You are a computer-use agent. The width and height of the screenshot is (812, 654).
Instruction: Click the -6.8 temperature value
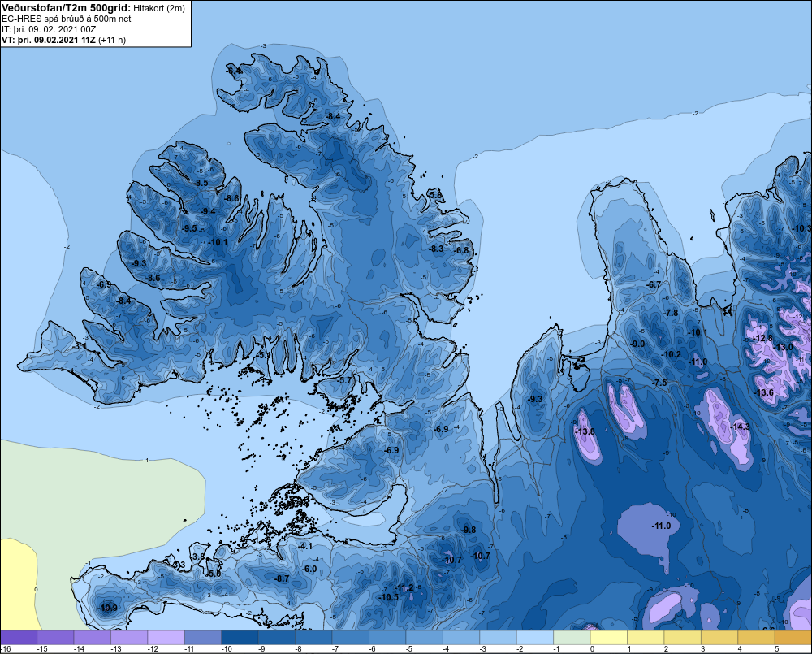(461, 250)
